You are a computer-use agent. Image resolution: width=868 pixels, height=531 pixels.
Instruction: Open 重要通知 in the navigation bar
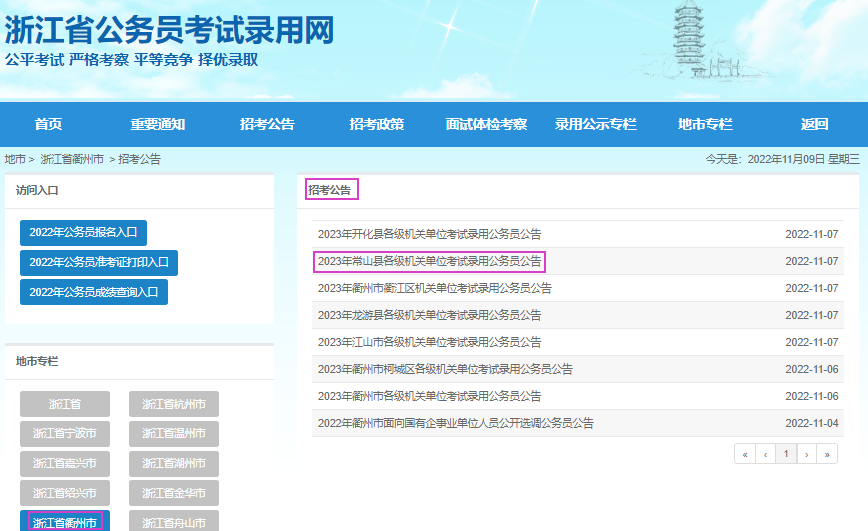157,124
